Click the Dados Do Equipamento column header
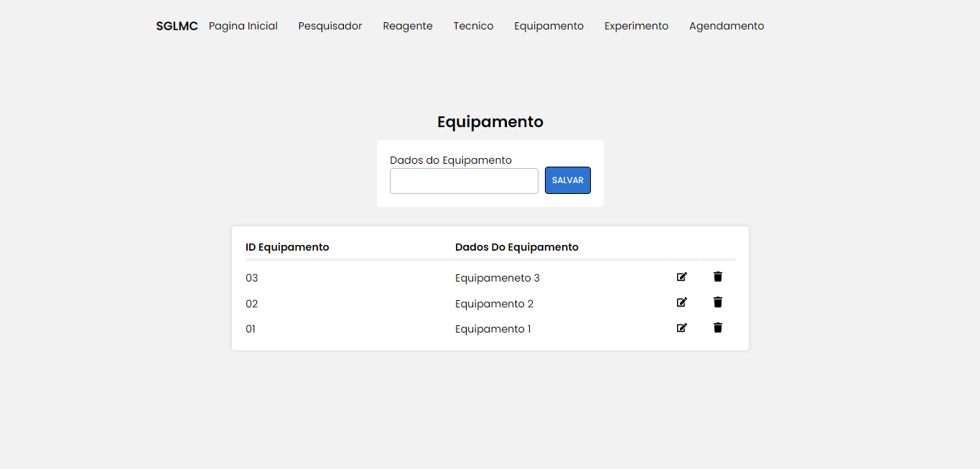 [x=516, y=246]
